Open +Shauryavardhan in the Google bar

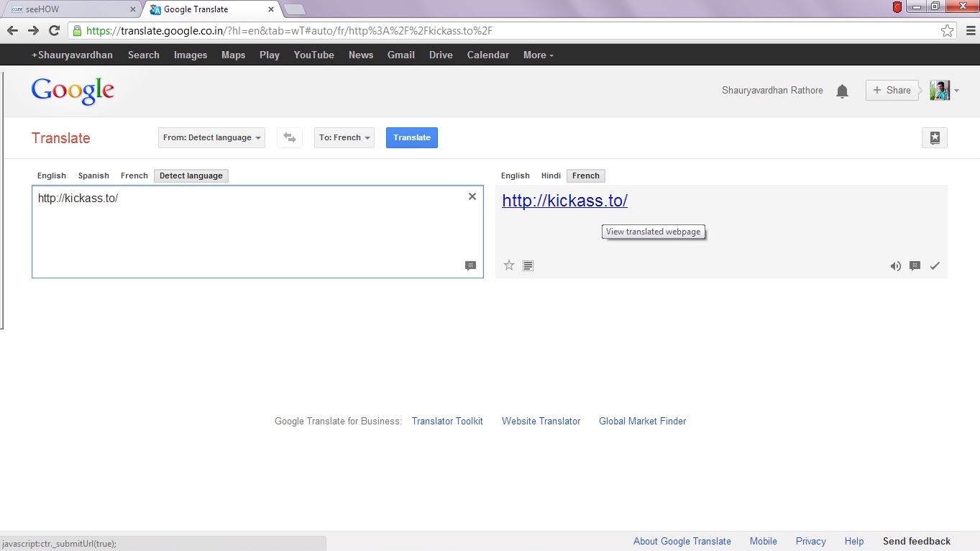72,55
